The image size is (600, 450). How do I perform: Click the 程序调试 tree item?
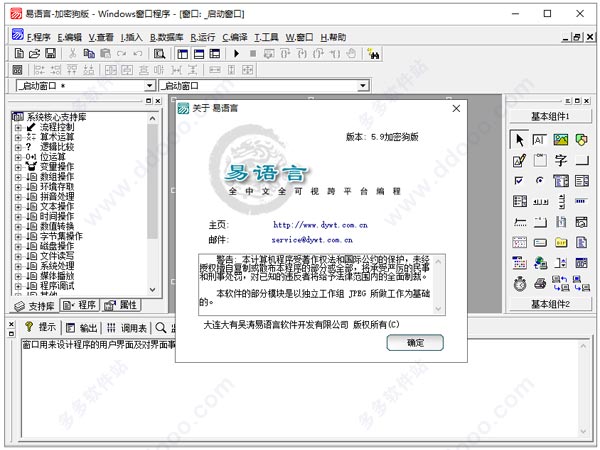(57, 286)
